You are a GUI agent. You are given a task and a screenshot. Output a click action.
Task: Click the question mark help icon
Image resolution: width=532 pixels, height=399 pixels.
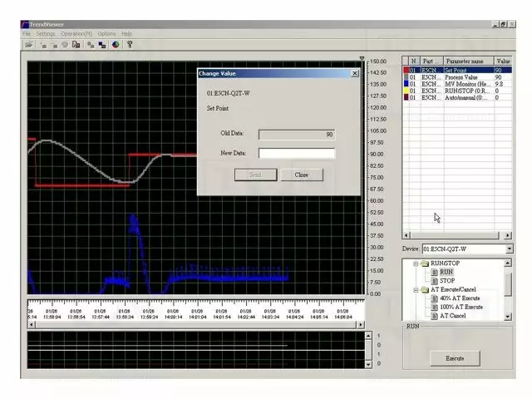(130, 44)
